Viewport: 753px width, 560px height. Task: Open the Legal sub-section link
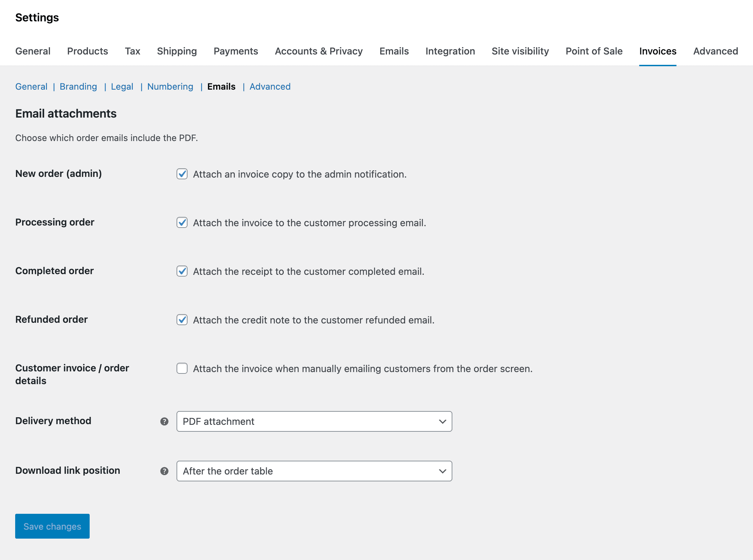[122, 87]
